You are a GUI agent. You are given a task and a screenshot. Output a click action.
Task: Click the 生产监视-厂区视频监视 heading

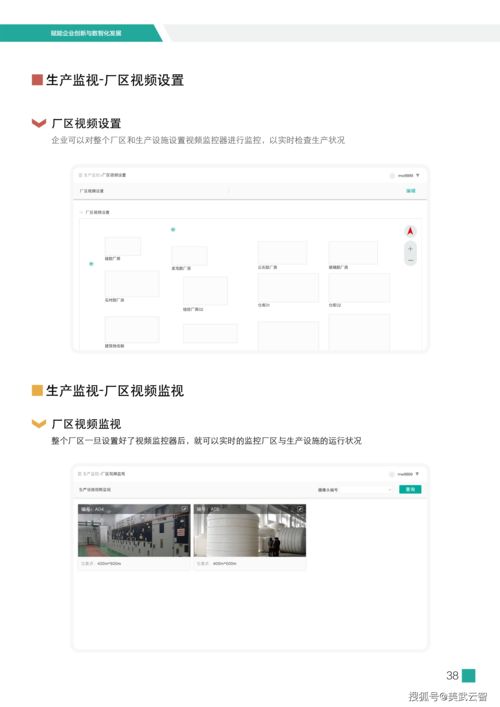click(115, 390)
